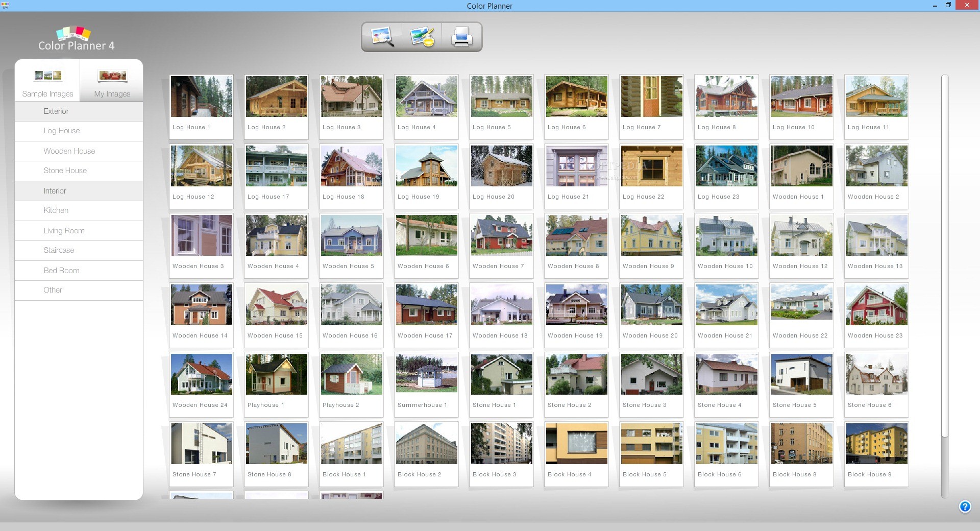This screenshot has height=531, width=980.
Task: Choose the Stone House 8 thumbnail
Action: click(x=277, y=454)
